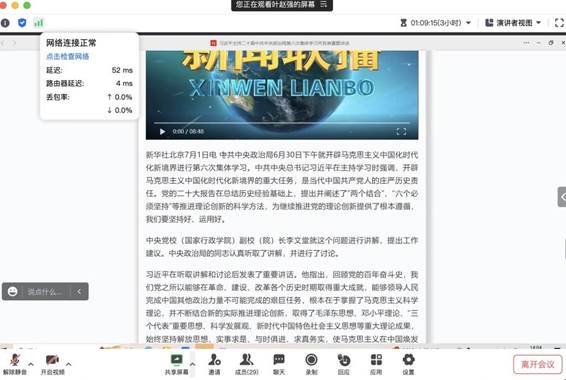Click the video time 0:00 / 08:48
Viewport: 566px width, 380px height.
188,131
